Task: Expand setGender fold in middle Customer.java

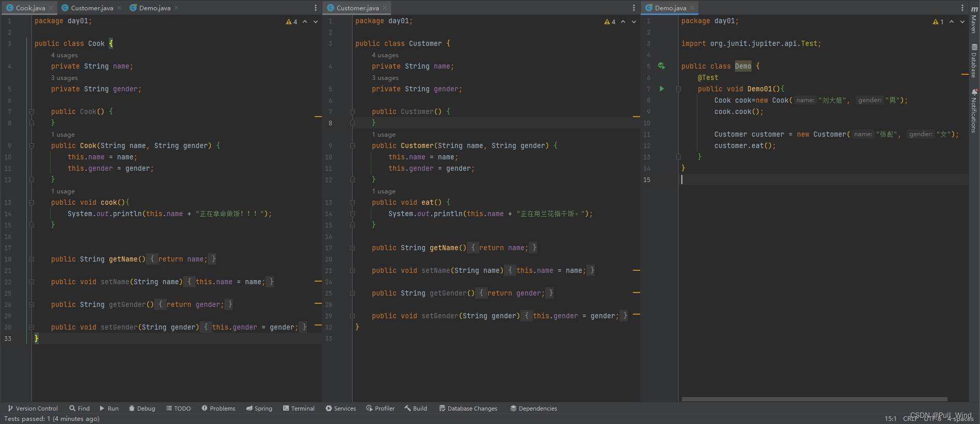Action: (352, 316)
